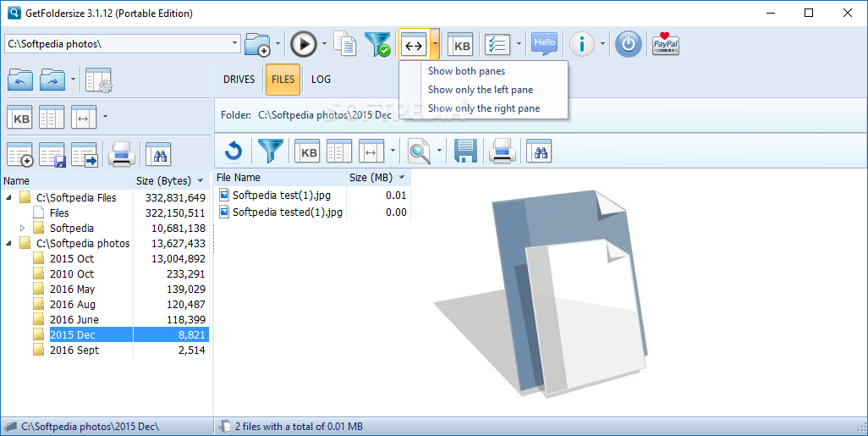Switch to the LOG tab
This screenshot has height=436, width=868.
tap(321, 80)
